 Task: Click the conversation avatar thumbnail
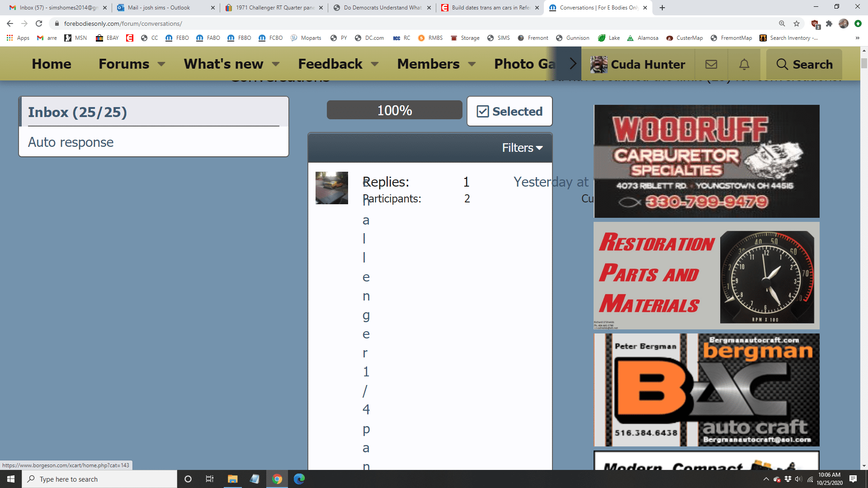pyautogui.click(x=331, y=188)
